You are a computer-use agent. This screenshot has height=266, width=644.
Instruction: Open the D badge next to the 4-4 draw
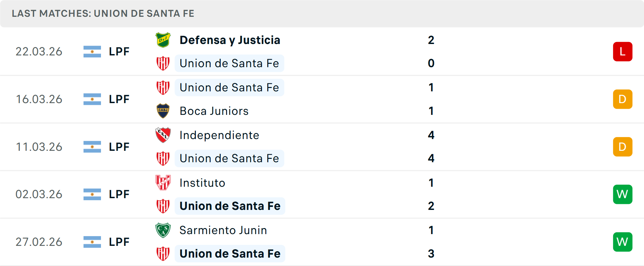click(x=623, y=147)
